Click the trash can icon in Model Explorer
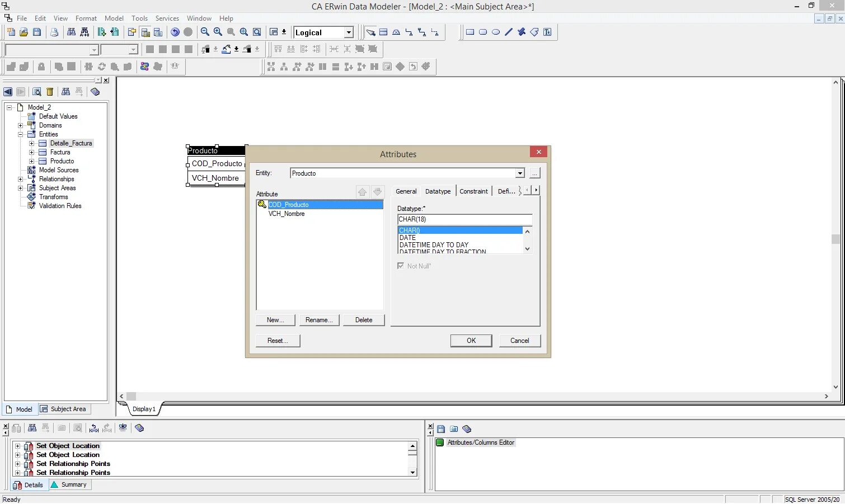The image size is (845, 504). [50, 92]
